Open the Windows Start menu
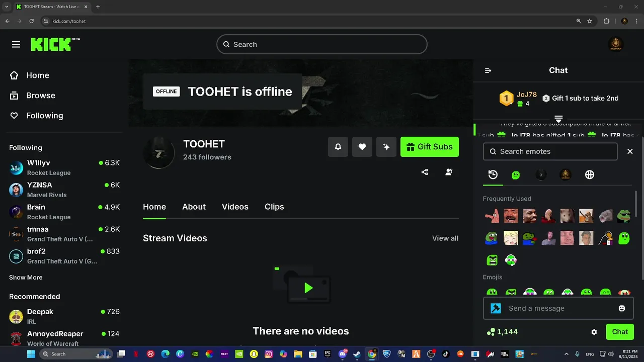 (x=31, y=354)
